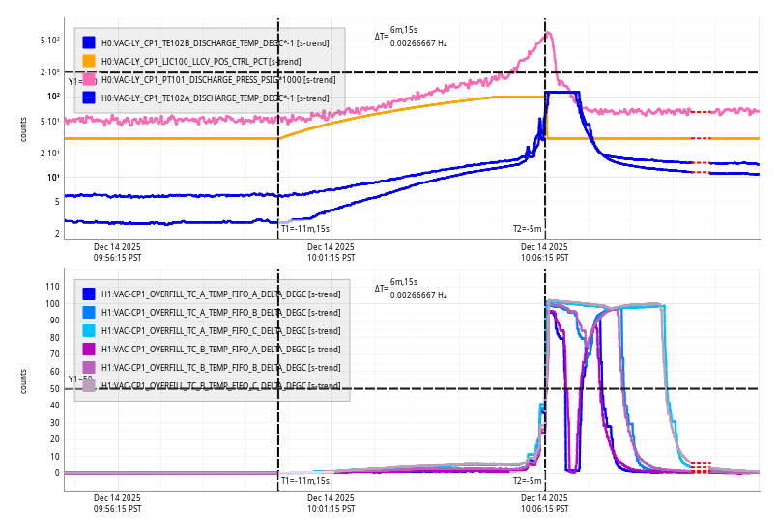Click the T2=-5m cursor label in bottom plot

528,480
